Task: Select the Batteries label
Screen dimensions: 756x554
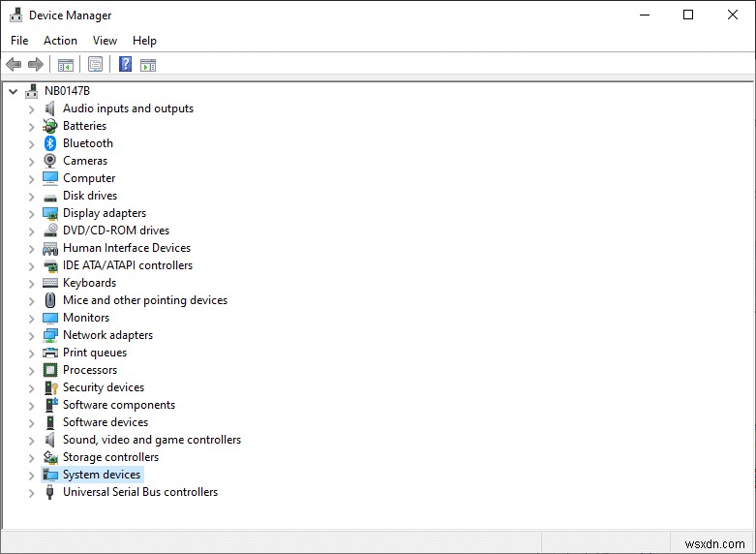Action: pyautogui.click(x=84, y=126)
